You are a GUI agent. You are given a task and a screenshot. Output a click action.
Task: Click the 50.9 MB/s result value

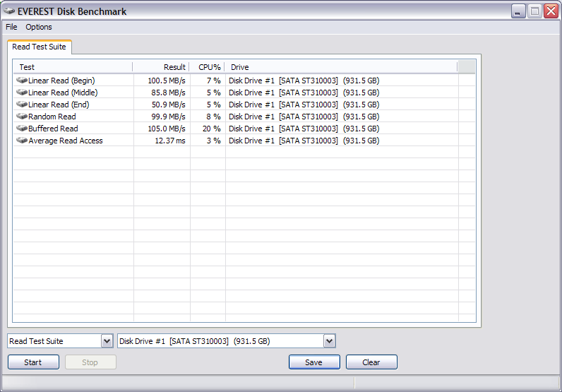click(x=169, y=105)
